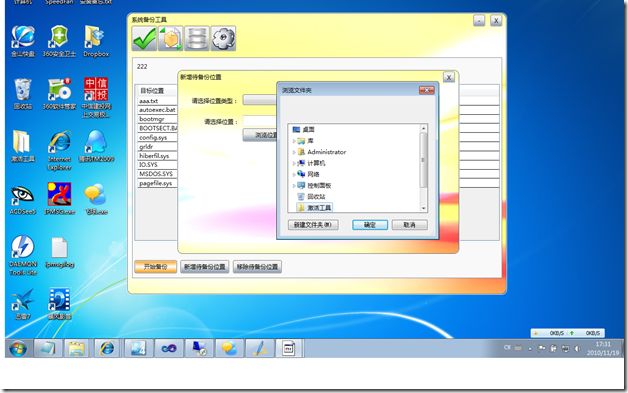Click 确定 in the browse folder dialog

(370, 225)
